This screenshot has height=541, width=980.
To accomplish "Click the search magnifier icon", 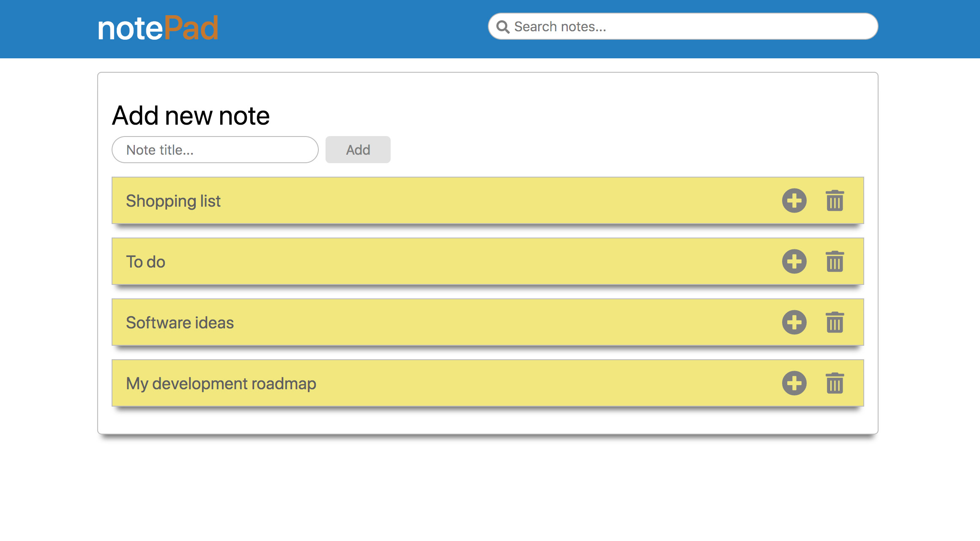I will [503, 27].
